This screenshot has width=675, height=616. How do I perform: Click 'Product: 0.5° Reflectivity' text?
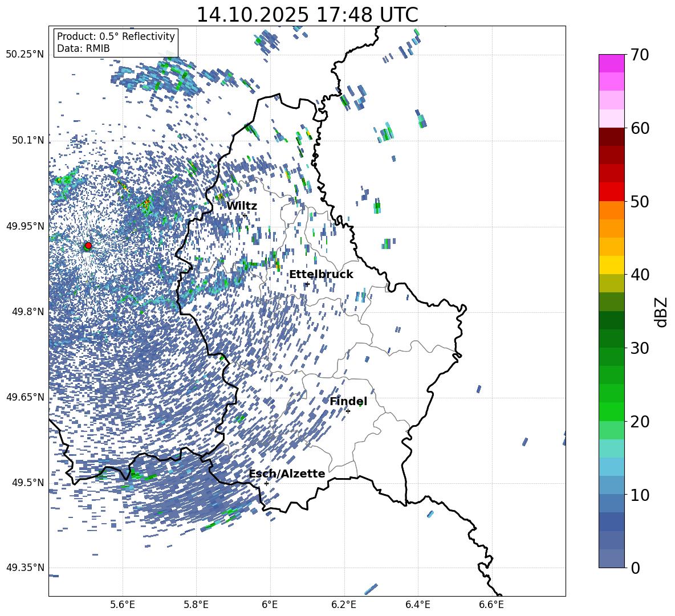[116, 36]
